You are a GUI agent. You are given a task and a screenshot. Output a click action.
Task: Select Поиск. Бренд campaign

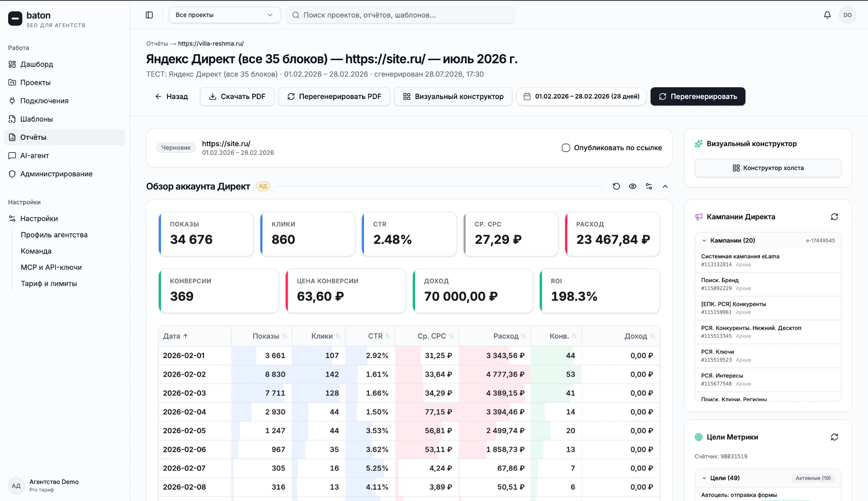coord(768,284)
